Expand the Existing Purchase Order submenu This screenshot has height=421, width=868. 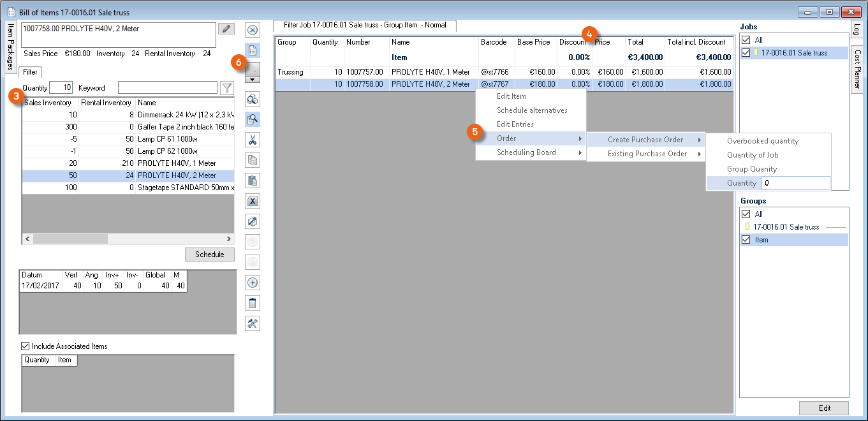click(647, 154)
